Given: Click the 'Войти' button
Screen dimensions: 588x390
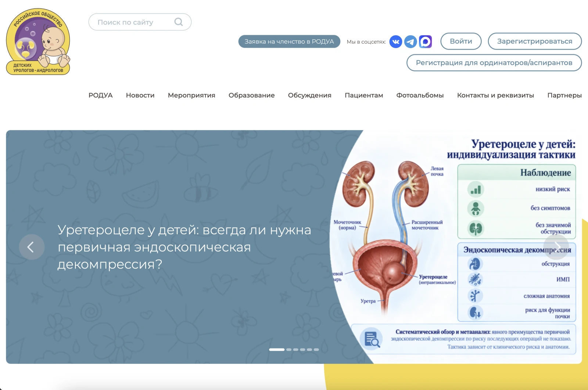Looking at the screenshot, I should click(x=461, y=41).
